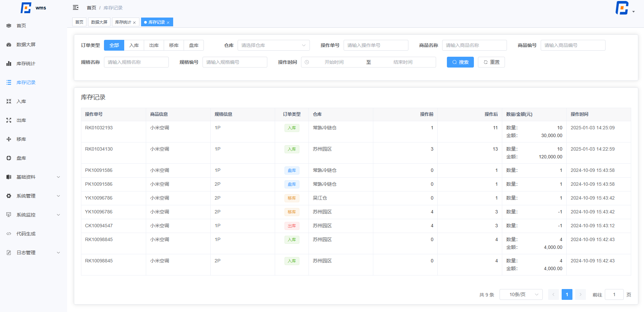Click the 商品名称 input field
This screenshot has height=312, width=644.
tap(475, 45)
